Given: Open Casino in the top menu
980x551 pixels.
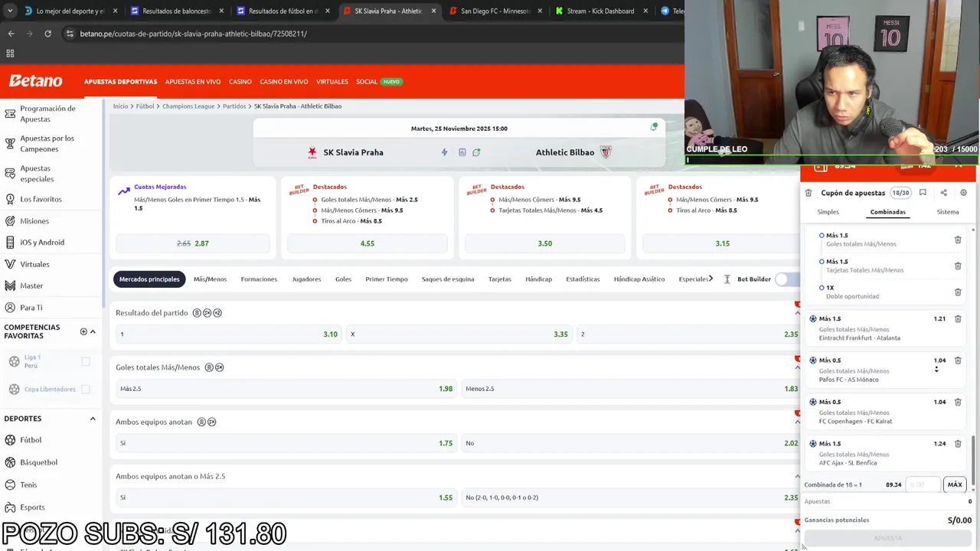Looking at the screenshot, I should pos(240,82).
